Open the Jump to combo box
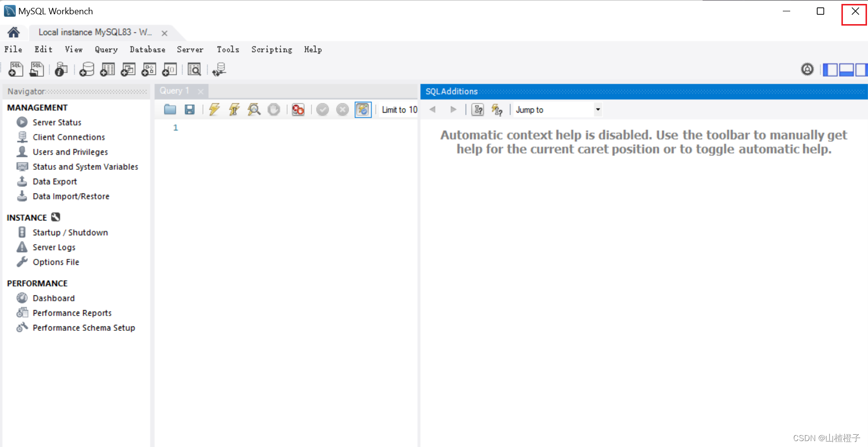 coord(597,109)
